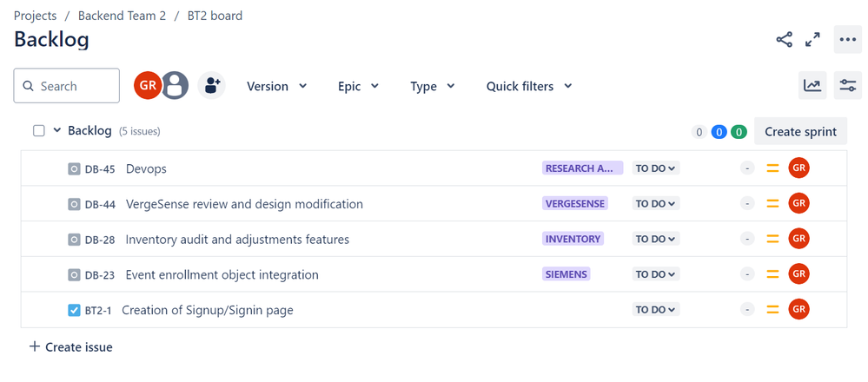Open the view settings sliders icon
Image resolution: width=868 pixels, height=382 pixels.
coord(847,85)
